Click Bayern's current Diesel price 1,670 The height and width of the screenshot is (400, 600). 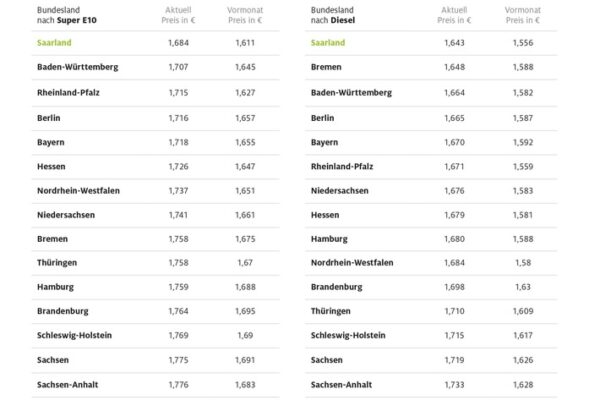(457, 142)
